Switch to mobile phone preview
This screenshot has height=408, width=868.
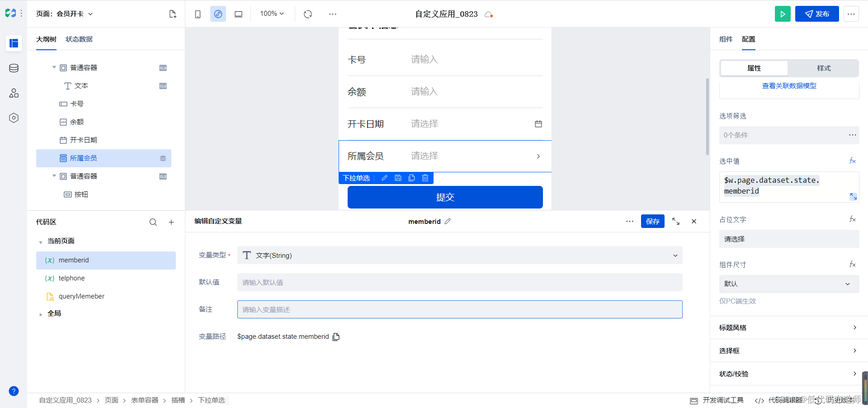(x=198, y=14)
